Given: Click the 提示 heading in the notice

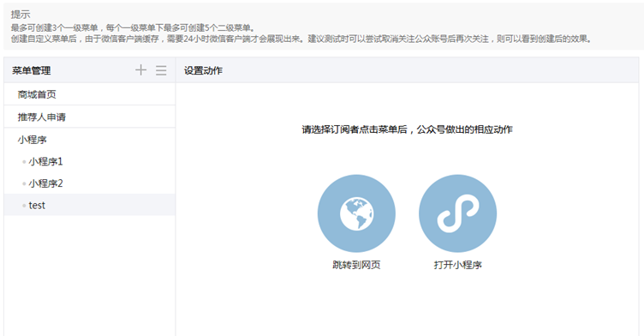Looking at the screenshot, I should [21, 15].
